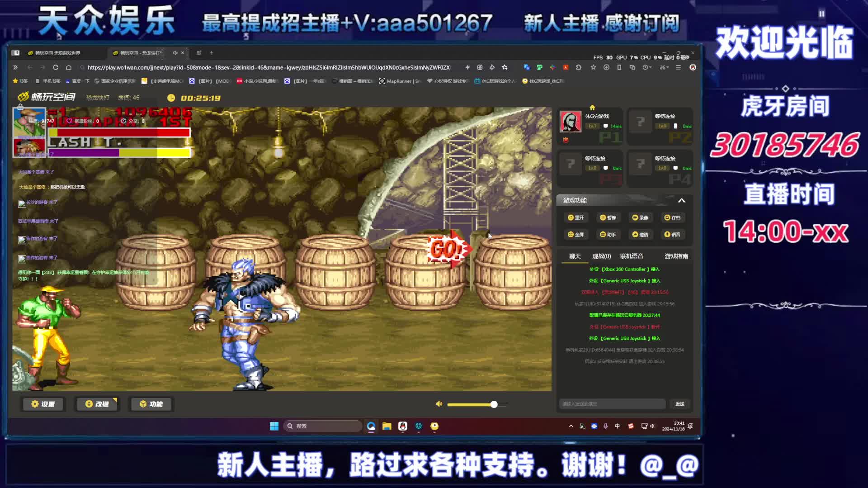Pause the game with 暂停 button
868x488 pixels.
click(608, 217)
